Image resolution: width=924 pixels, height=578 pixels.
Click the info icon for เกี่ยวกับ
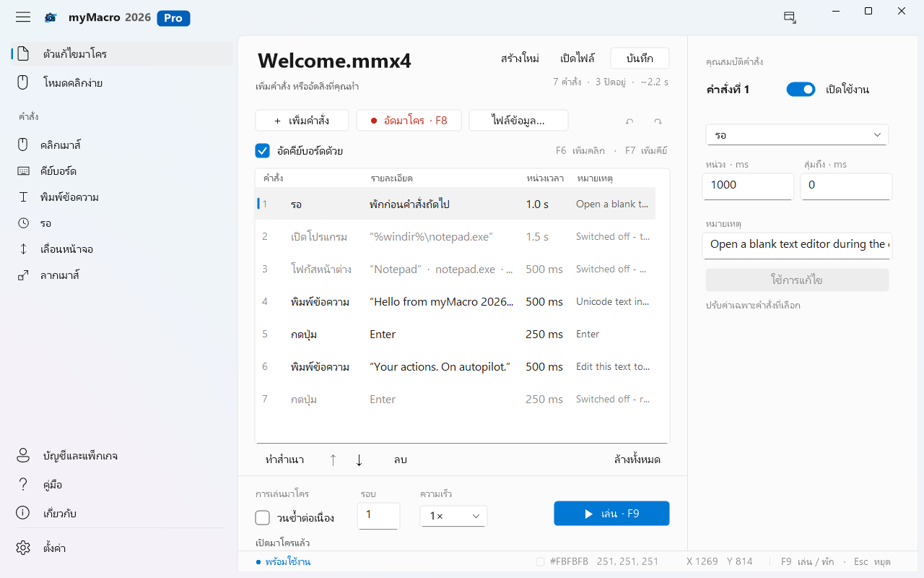23,513
